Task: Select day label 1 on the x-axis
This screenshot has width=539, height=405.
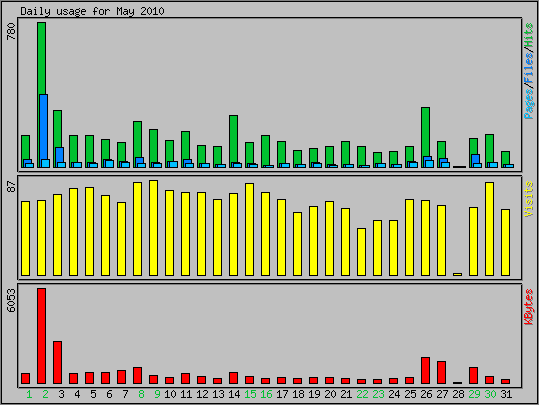Action: (x=29, y=394)
